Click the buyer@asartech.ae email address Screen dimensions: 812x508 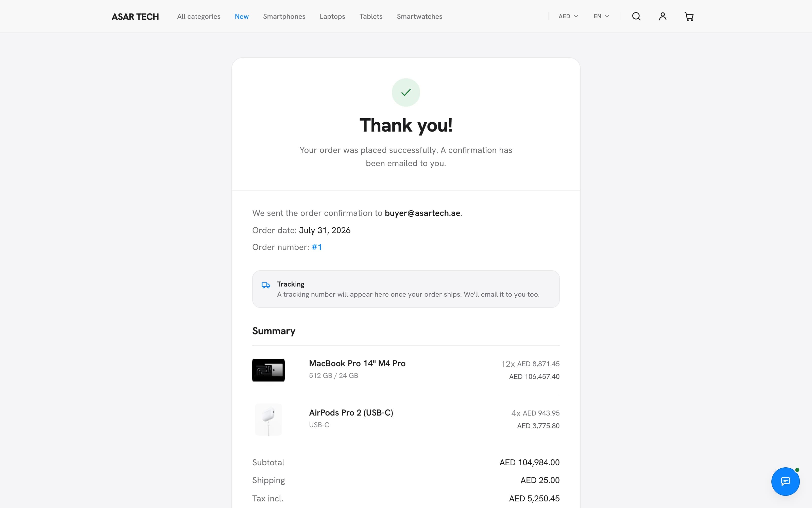(422, 213)
